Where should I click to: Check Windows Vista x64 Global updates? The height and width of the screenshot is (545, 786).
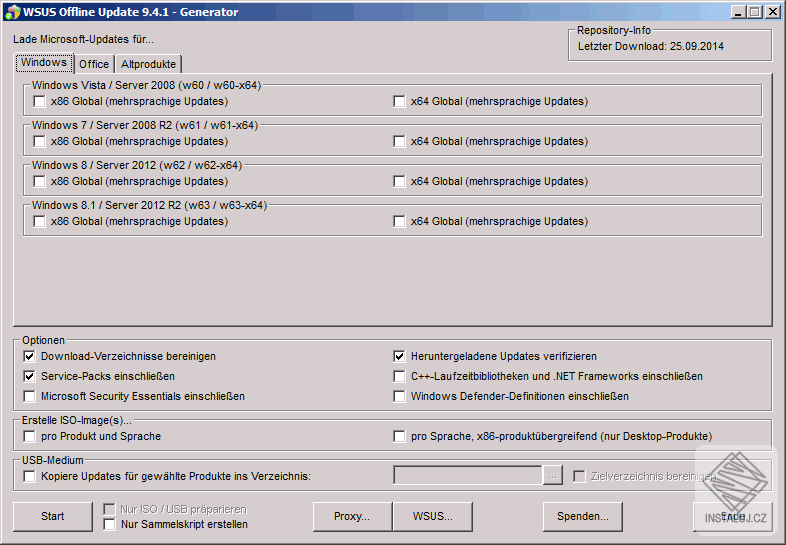pyautogui.click(x=399, y=101)
